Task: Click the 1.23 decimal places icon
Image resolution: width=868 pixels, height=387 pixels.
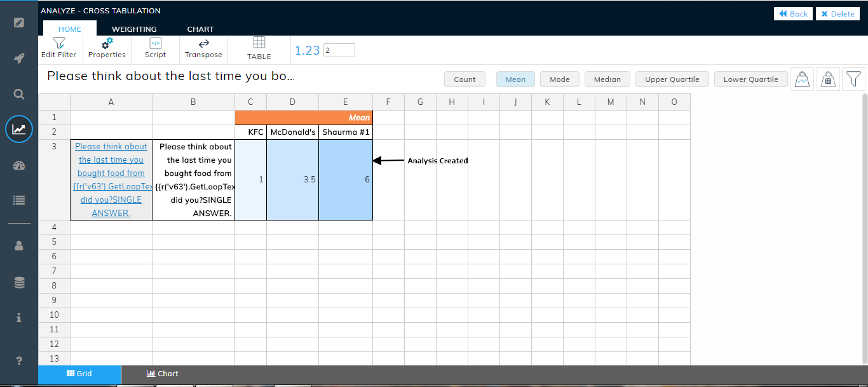Action: coord(307,50)
